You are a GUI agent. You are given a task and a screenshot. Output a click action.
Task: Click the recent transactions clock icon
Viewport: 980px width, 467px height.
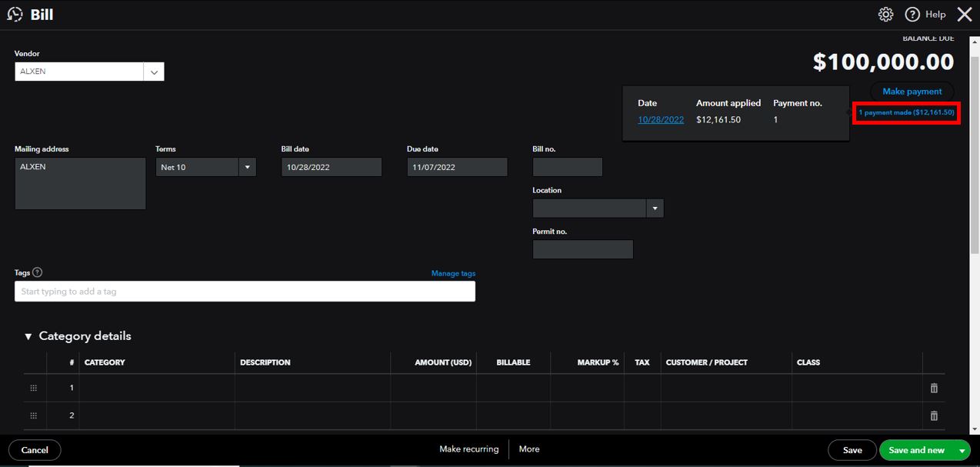15,15
